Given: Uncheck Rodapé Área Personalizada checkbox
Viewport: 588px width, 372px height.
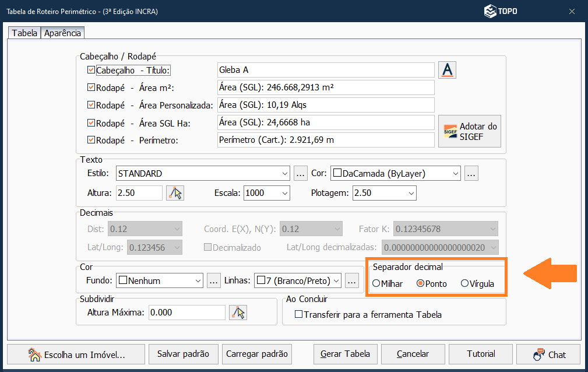Looking at the screenshot, I should click(91, 106).
